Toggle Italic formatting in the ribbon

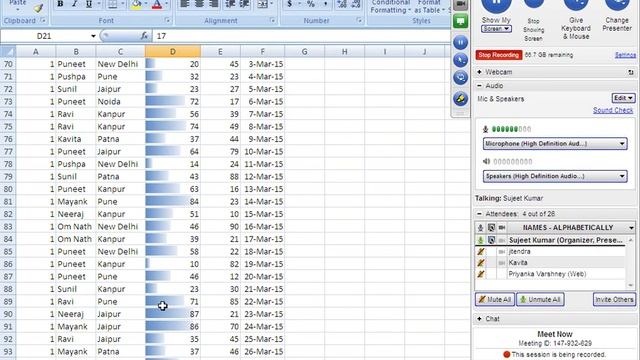pos(74,4)
